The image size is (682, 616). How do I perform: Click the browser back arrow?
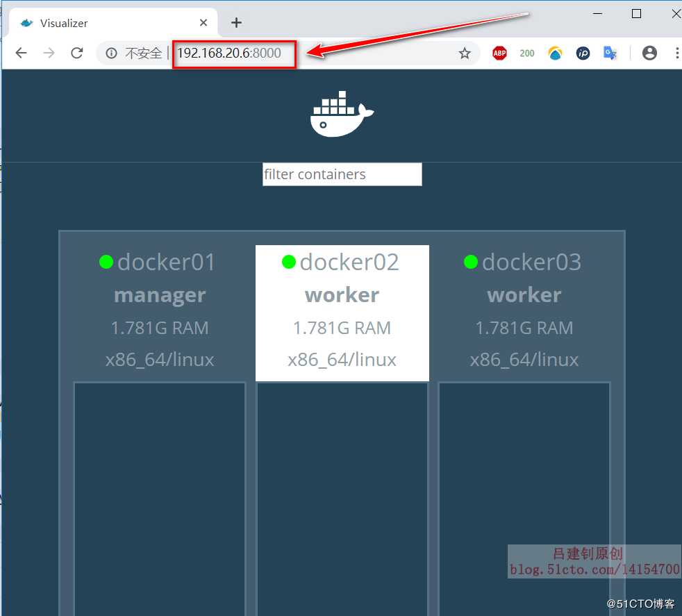tap(21, 53)
